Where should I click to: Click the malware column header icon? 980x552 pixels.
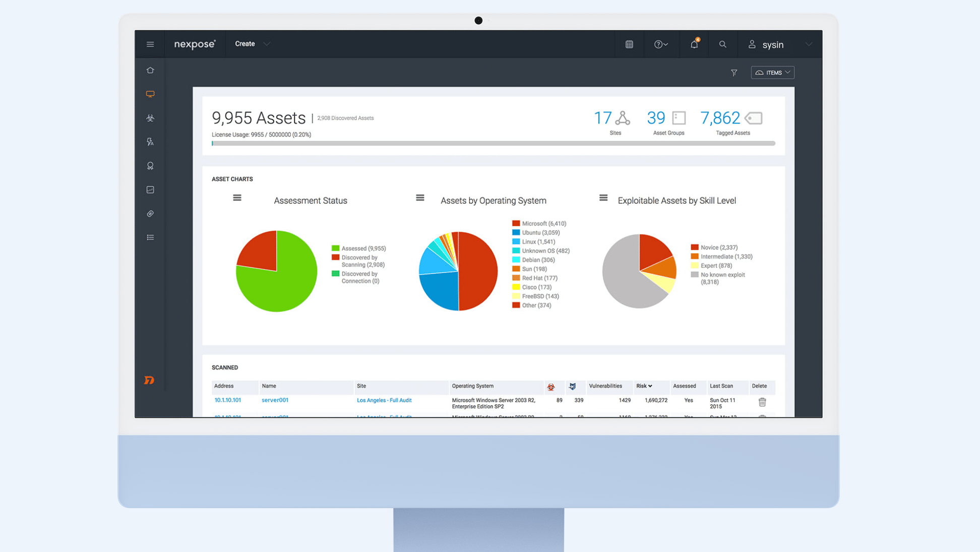[551, 387]
